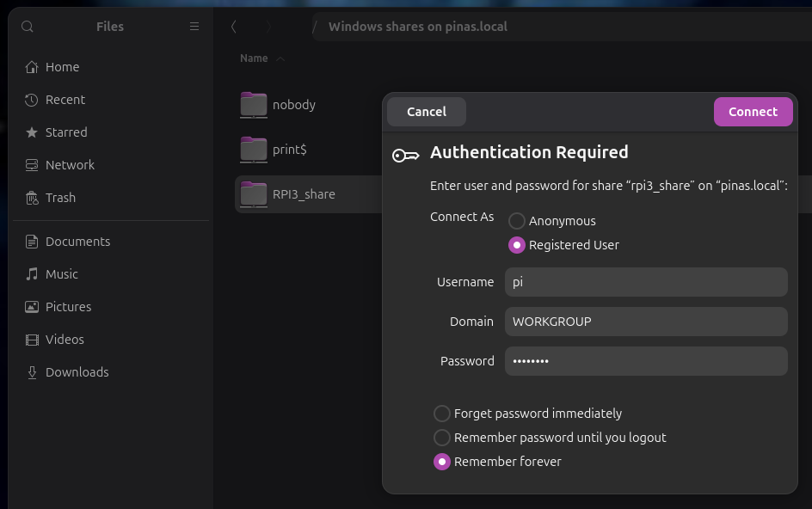Choose Remember forever option
Screen dimensions: 812x509
pyautogui.click(x=497, y=462)
